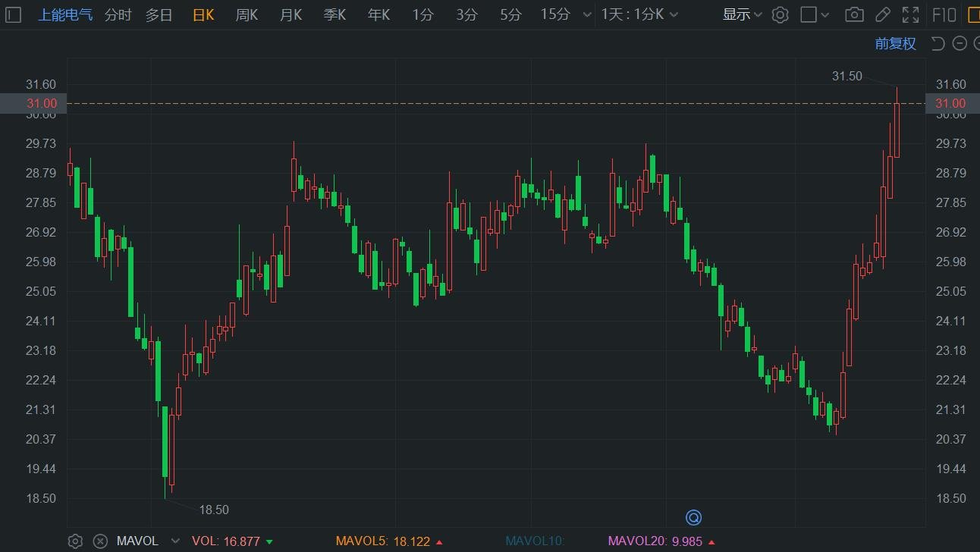Switch to 5分 minute chart

511,14
